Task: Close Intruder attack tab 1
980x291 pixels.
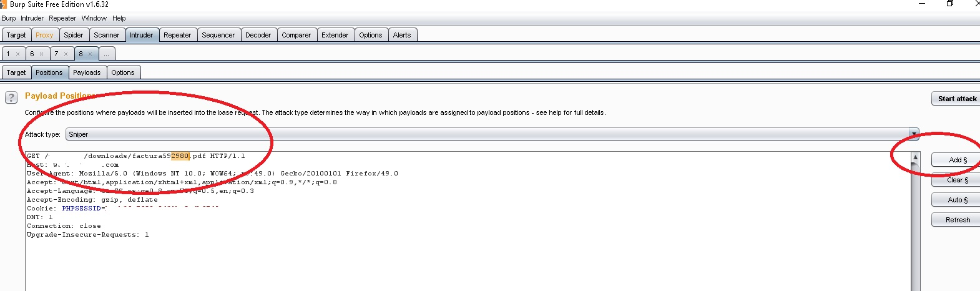Action: 17,54
